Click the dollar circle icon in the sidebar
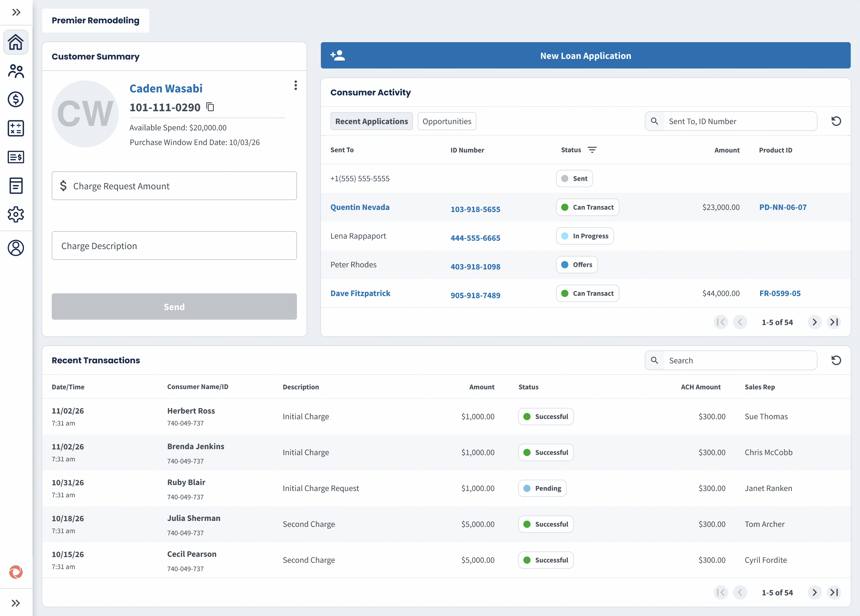Screen dimensions: 860x616 [16, 99]
